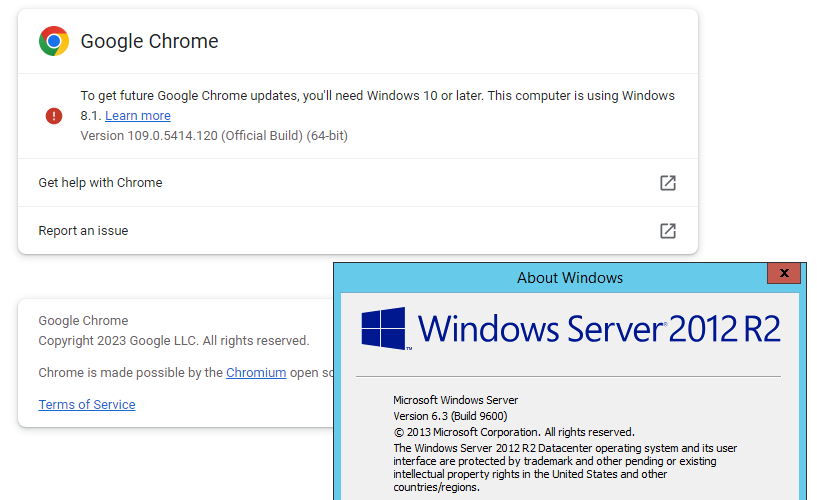Click the Chrome version 109.0.5414.120 text
Viewport: 817px width, 500px height.
pyautogui.click(x=214, y=136)
